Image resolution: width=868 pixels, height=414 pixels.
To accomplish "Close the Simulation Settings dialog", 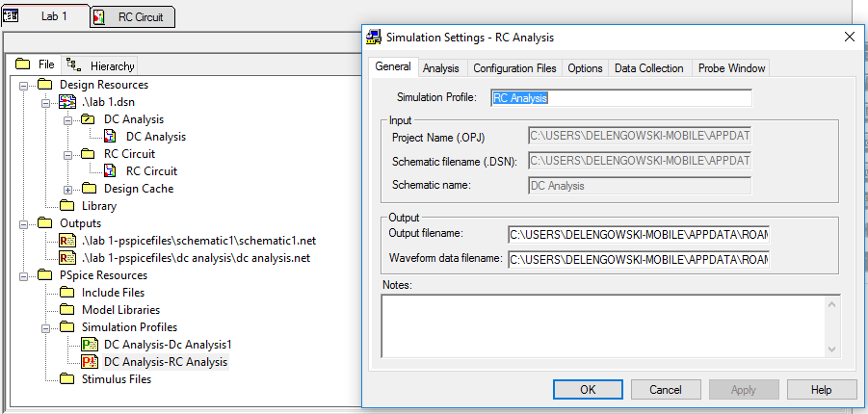I will [849, 38].
